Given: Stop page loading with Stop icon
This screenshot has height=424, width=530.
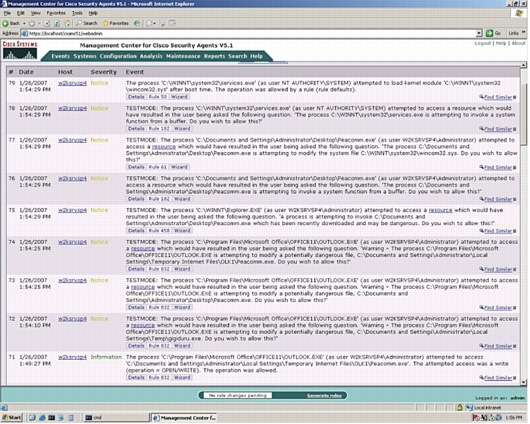Looking at the screenshot, I should click(47, 23).
